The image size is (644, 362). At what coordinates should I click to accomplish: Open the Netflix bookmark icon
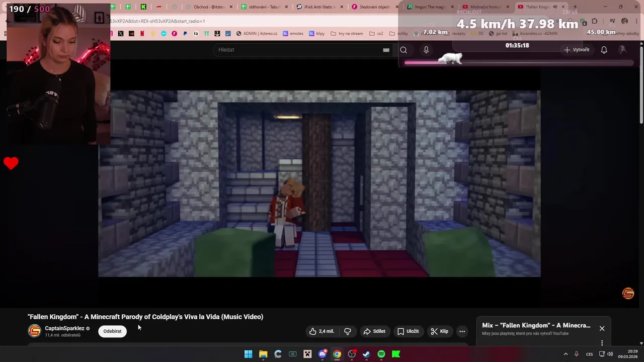coord(142,34)
